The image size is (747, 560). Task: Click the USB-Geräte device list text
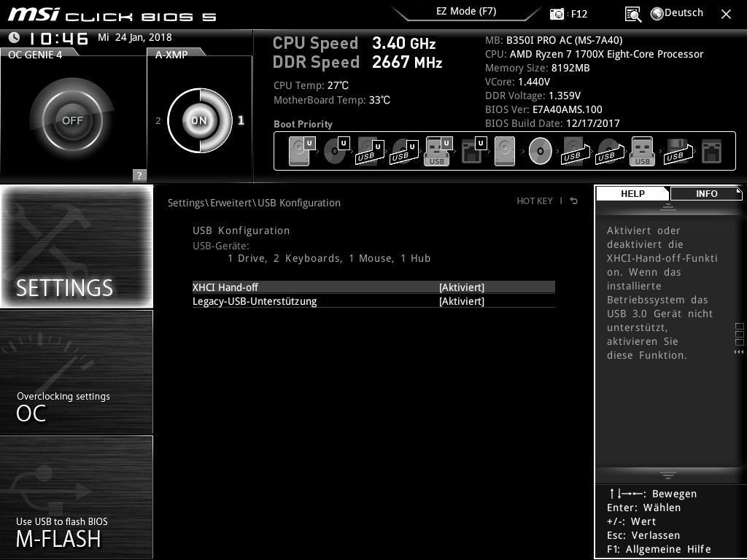click(x=329, y=258)
